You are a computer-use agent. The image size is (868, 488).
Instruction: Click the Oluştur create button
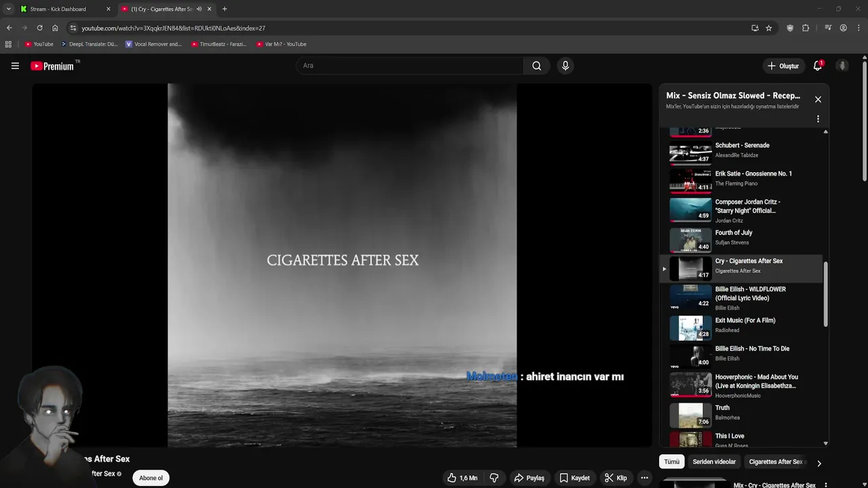[783, 66]
